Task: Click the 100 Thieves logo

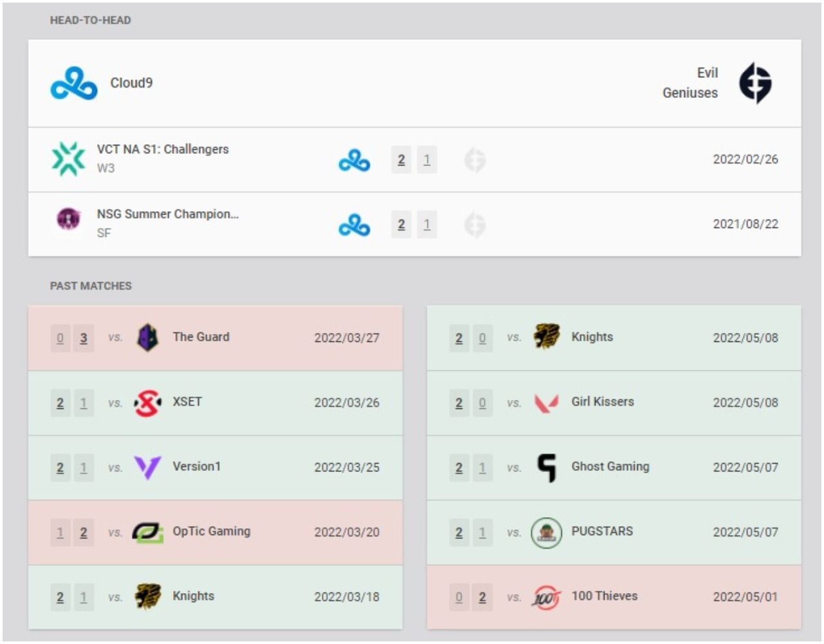Action: (545, 596)
